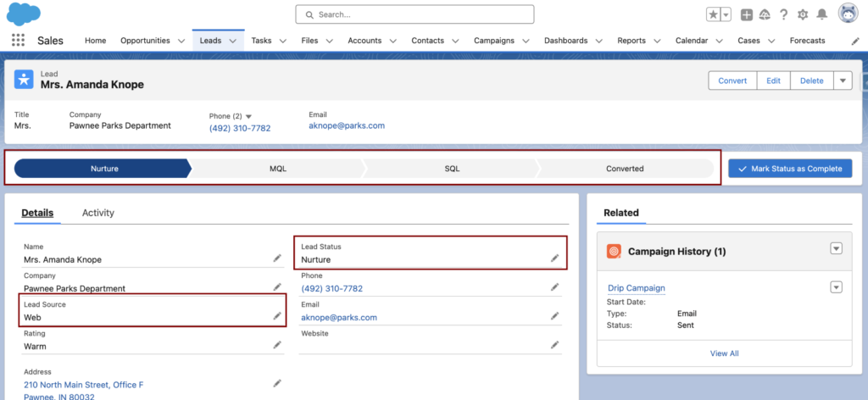868x400 pixels.
Task: Open the App Launcher grid icon
Action: click(x=19, y=41)
